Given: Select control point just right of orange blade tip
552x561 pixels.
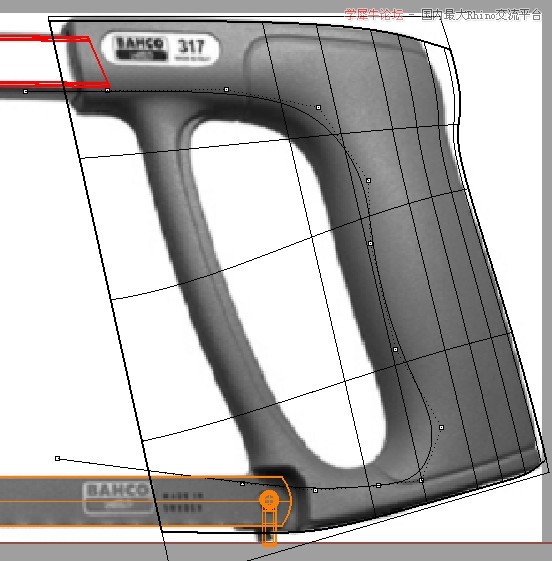Looking at the screenshot, I should click(x=315, y=491).
